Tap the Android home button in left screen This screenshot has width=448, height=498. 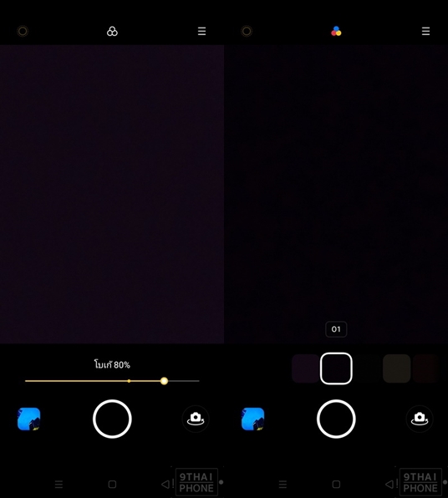point(112,485)
